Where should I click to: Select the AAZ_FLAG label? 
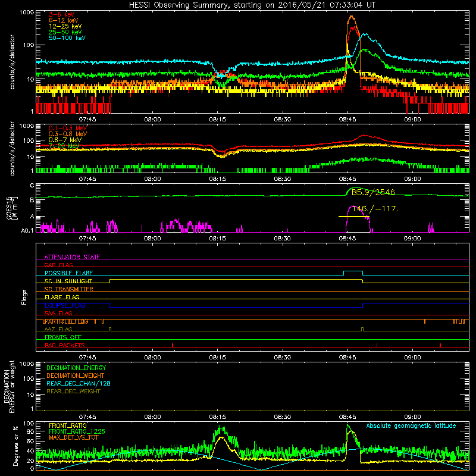[58, 329]
